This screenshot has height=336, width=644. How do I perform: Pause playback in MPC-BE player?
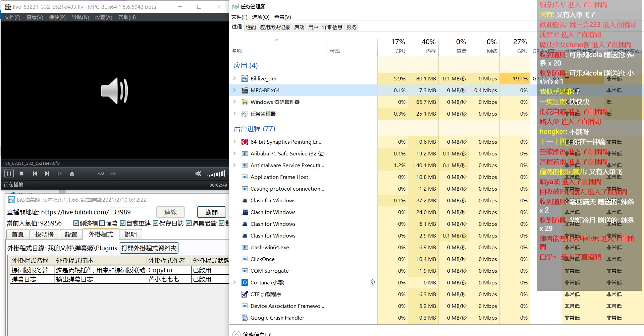coord(9,174)
